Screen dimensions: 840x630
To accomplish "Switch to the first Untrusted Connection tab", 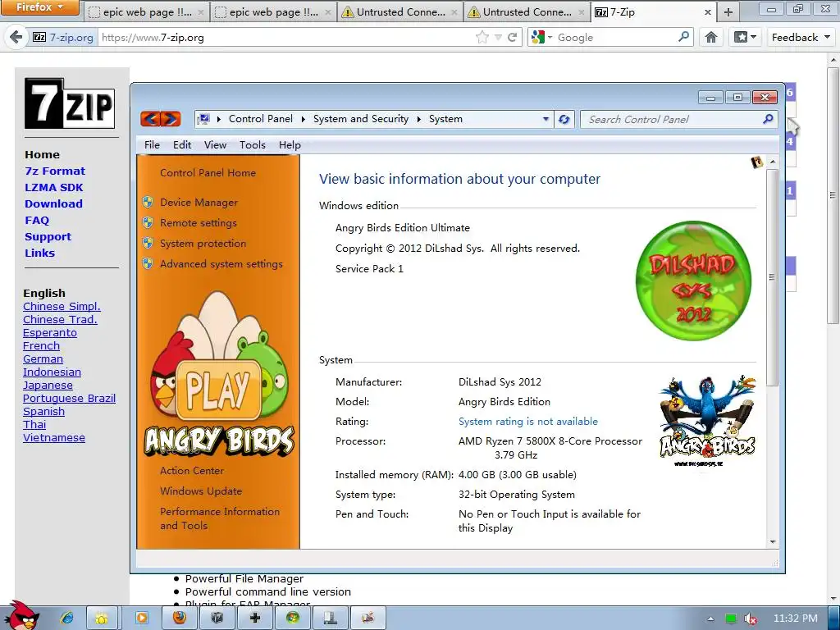I will [x=399, y=11].
